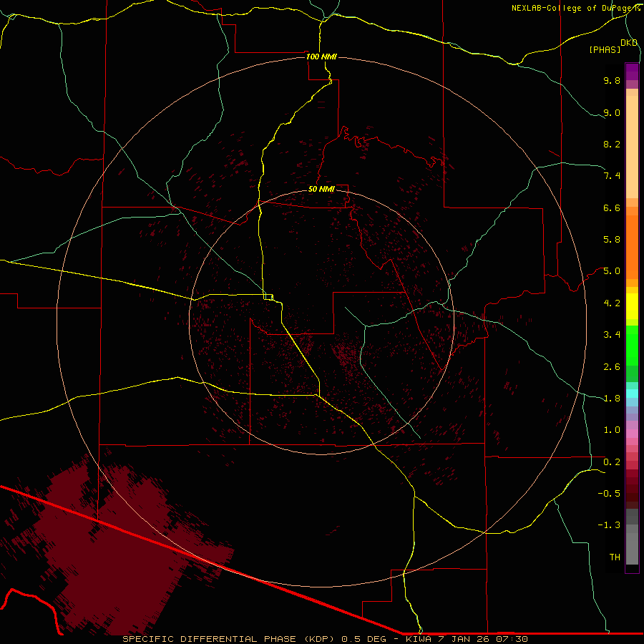Select the peach colorbar segment near 8.2
Viewport: 644px width, 644px height.
[632, 147]
